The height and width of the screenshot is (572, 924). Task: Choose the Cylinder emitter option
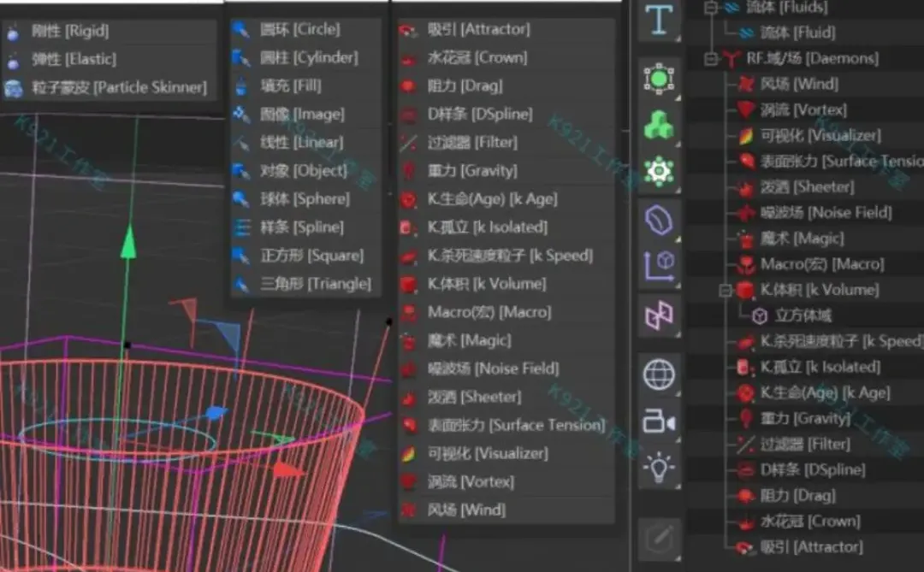pos(305,58)
